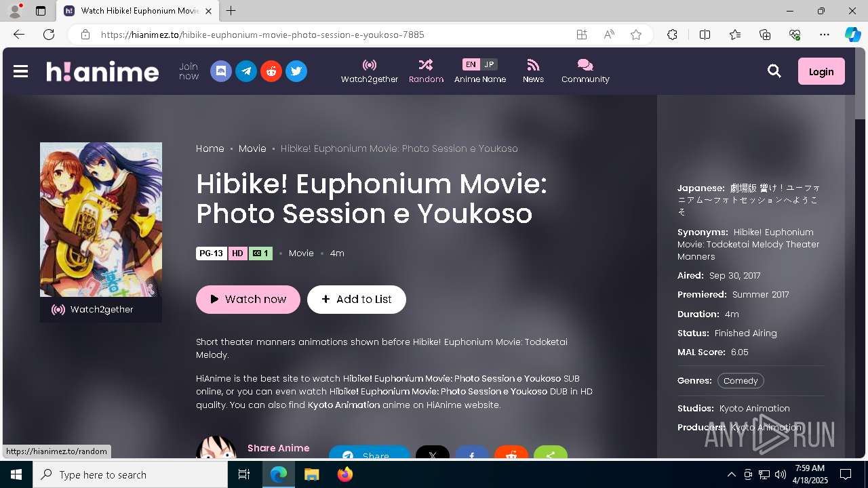
Task: Open Copilot sidebar
Action: pos(852,35)
